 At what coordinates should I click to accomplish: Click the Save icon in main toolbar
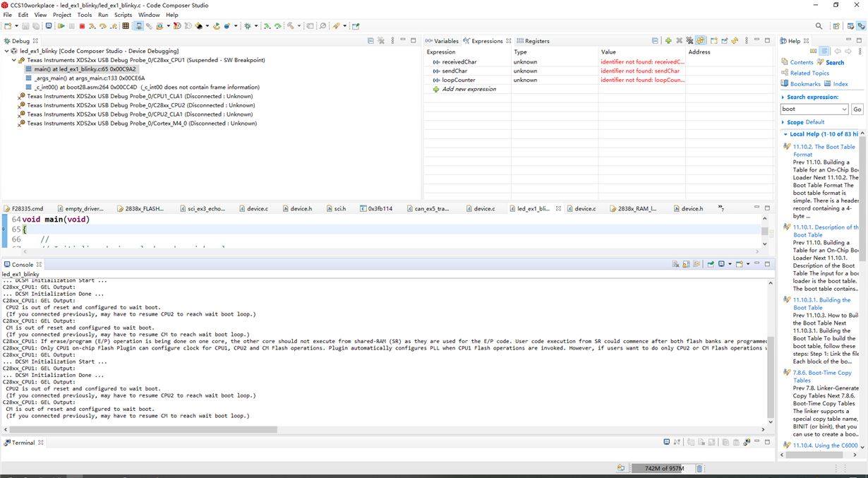tap(25, 26)
